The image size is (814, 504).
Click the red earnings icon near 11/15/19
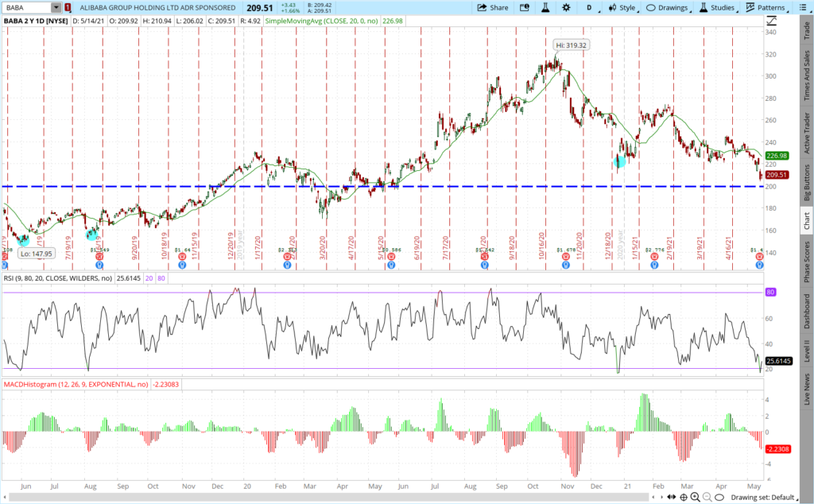coord(184,257)
